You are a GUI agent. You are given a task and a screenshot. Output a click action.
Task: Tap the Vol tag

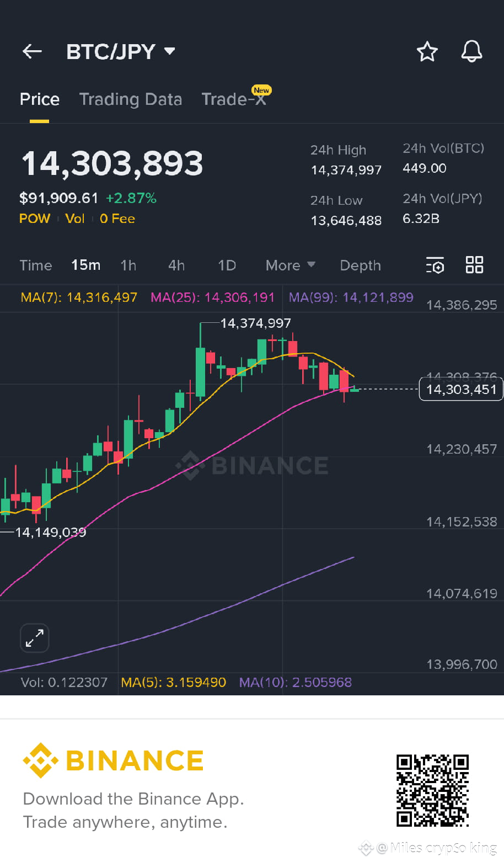(75, 219)
